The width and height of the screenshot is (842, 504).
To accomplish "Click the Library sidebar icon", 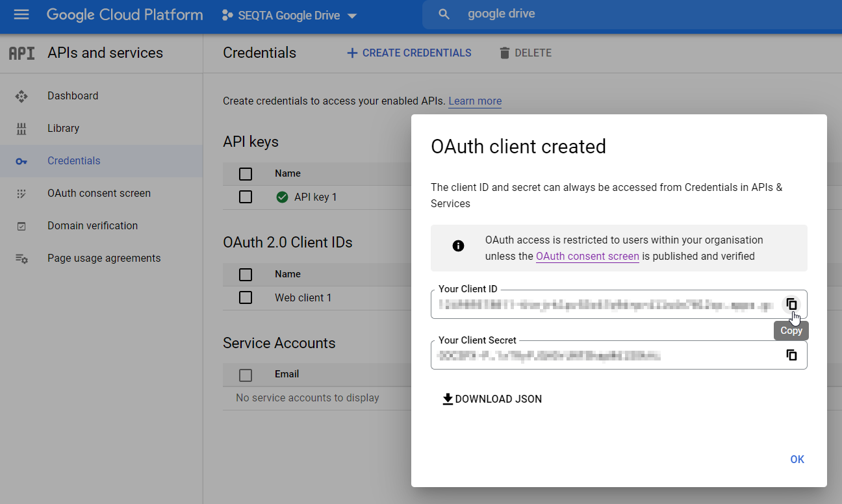I will (21, 129).
